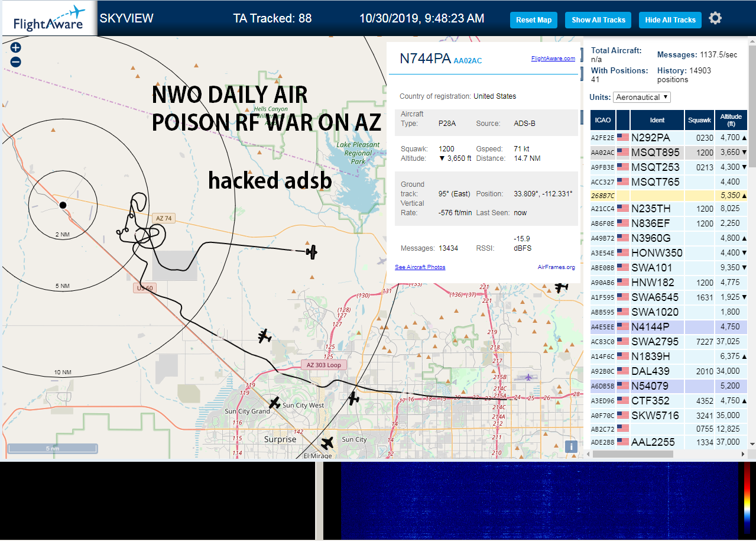Select the N1839H row
The image size is (756, 541).
coord(669,357)
